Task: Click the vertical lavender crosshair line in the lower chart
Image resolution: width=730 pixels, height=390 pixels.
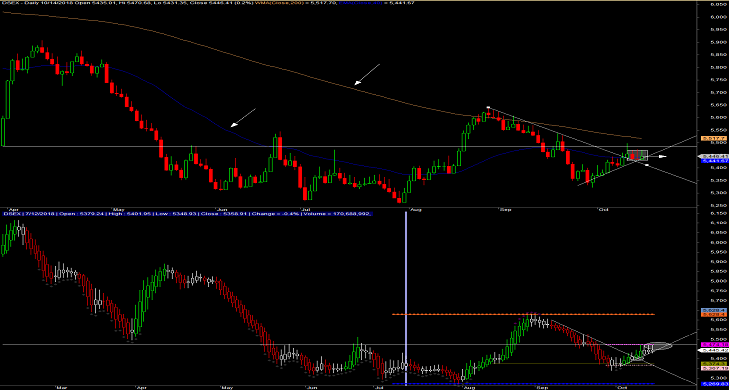Action: (x=406, y=299)
